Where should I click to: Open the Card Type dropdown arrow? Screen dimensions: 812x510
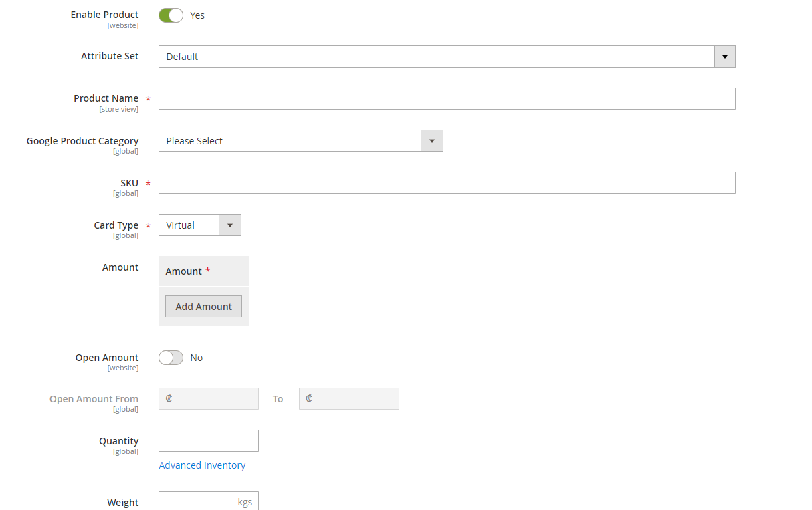point(229,225)
